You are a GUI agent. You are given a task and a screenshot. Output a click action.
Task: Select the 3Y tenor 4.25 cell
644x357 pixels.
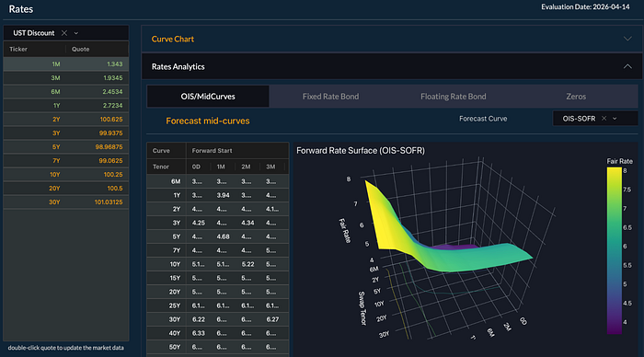(x=199, y=223)
